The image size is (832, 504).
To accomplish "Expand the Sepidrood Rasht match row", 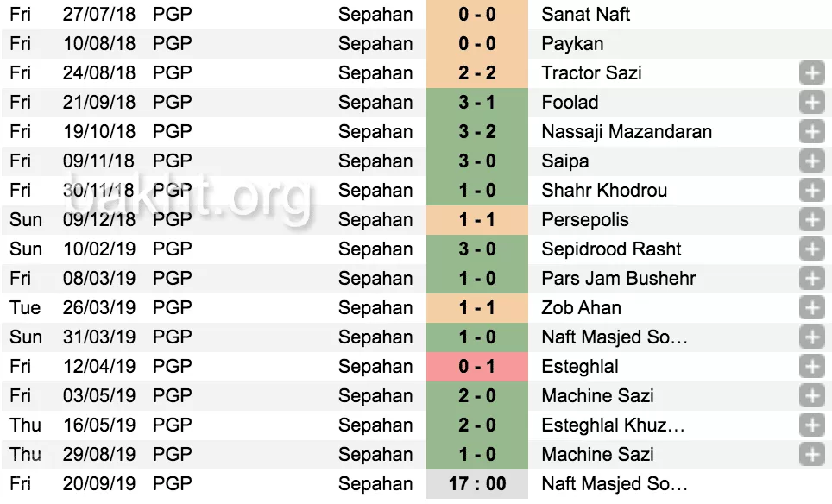I will (x=811, y=249).
